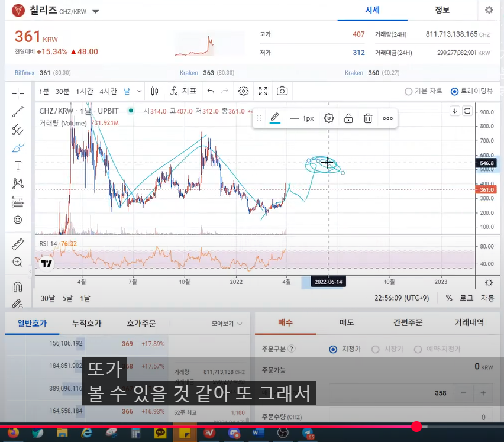The width and height of the screenshot is (504, 442).
Task: Open the indicators (지표) menu
Action: [183, 91]
